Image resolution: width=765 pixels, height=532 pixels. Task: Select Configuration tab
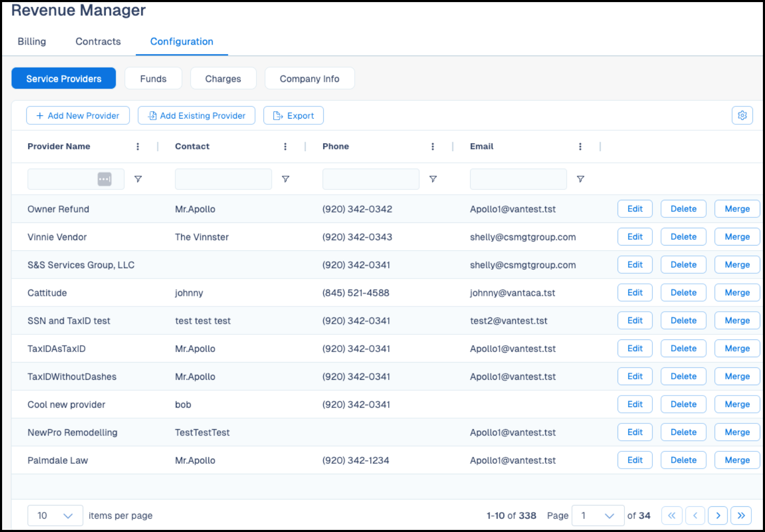pyautogui.click(x=182, y=41)
